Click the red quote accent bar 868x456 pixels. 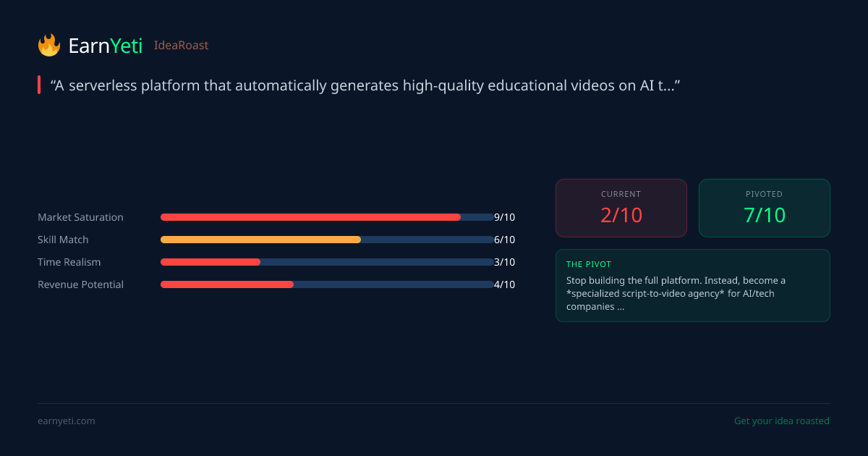[x=39, y=85]
